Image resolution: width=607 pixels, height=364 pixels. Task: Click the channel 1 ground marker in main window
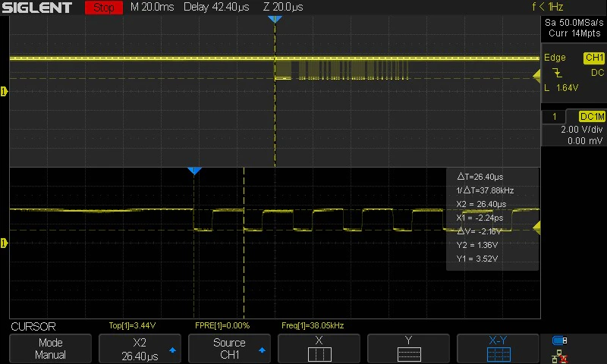click(x=4, y=91)
